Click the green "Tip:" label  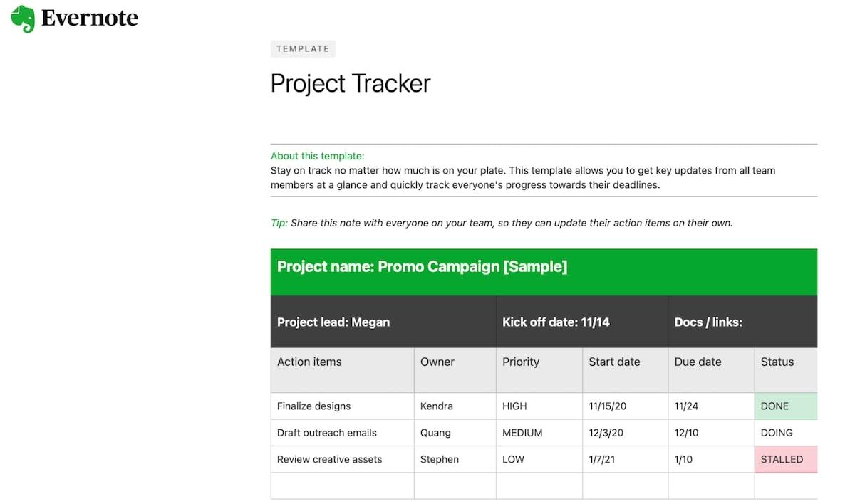[x=279, y=223]
